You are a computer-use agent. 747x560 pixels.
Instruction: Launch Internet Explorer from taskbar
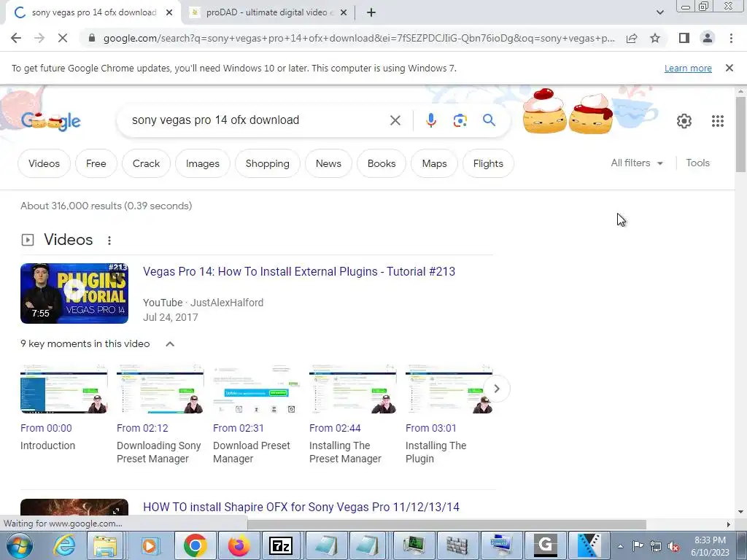pyautogui.click(x=63, y=545)
